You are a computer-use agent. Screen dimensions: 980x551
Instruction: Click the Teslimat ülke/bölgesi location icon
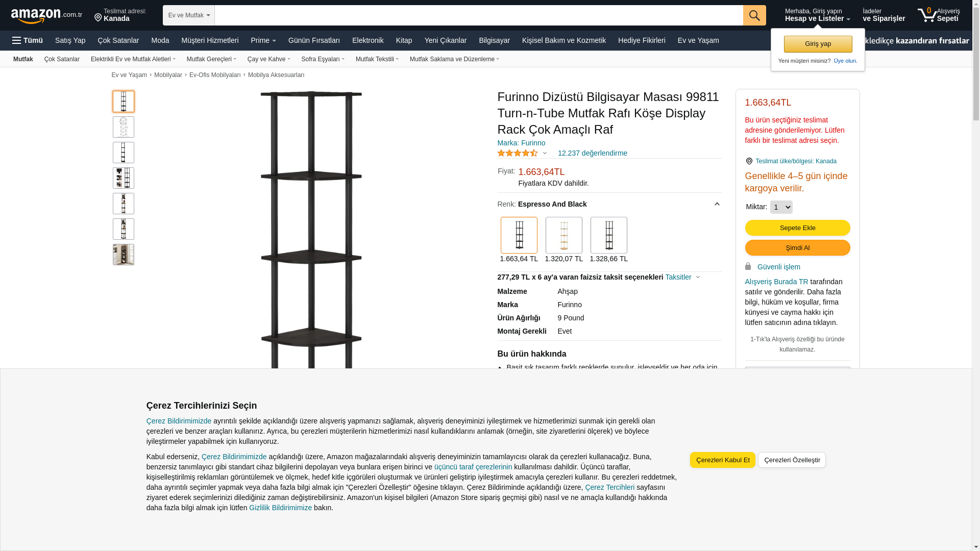749,161
